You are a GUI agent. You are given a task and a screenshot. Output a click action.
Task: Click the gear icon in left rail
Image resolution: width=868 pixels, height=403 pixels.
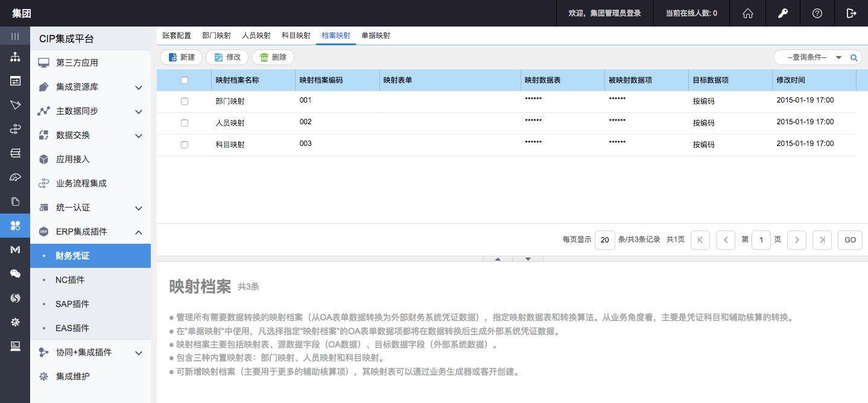coord(15,322)
